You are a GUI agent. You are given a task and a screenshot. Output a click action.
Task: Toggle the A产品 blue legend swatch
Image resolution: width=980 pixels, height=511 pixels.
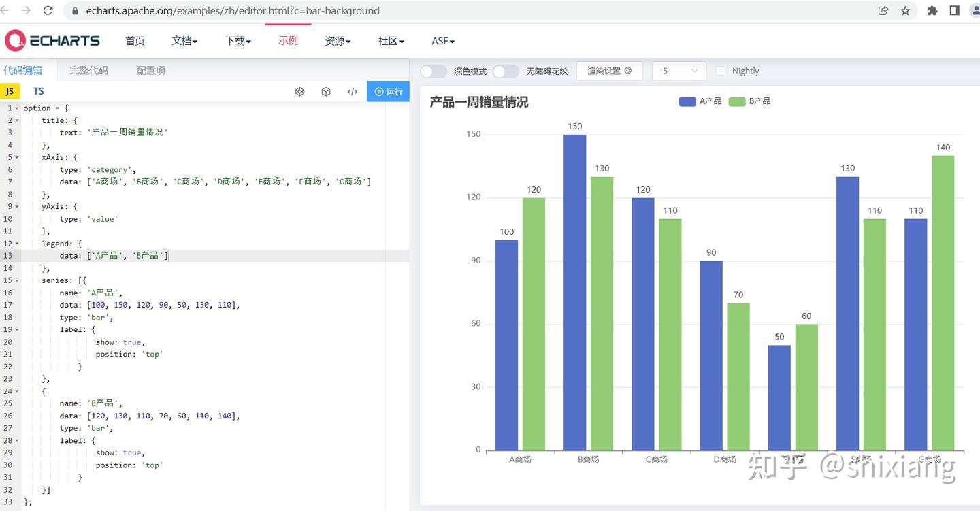tap(687, 101)
